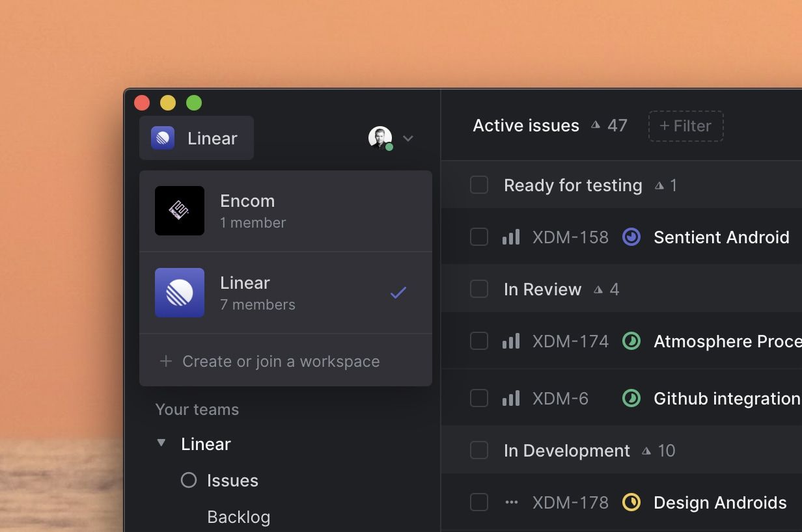Image resolution: width=802 pixels, height=532 pixels.
Task: Set priority via dots icon on XDM-178
Action: [512, 502]
